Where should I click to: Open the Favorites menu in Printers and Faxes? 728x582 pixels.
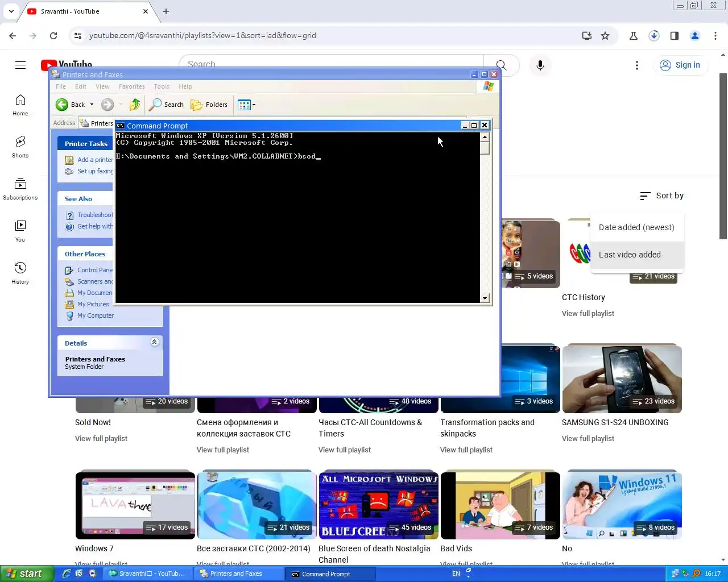pos(132,86)
